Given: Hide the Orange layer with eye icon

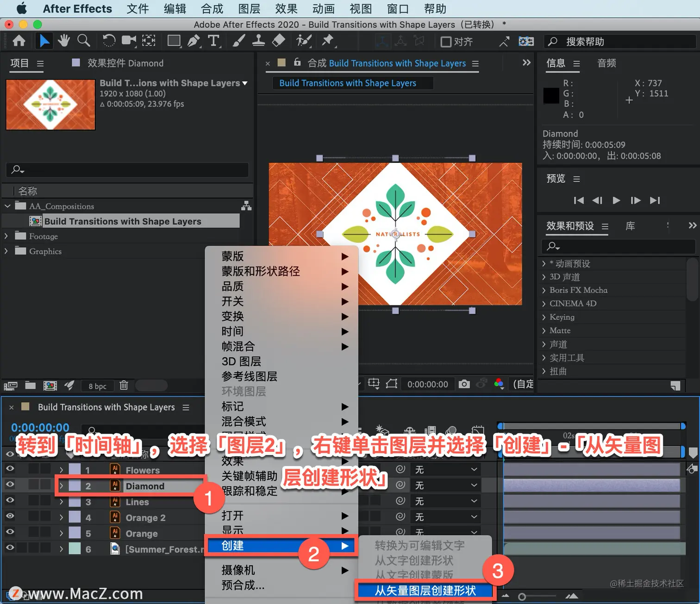Looking at the screenshot, I should (x=10, y=532).
